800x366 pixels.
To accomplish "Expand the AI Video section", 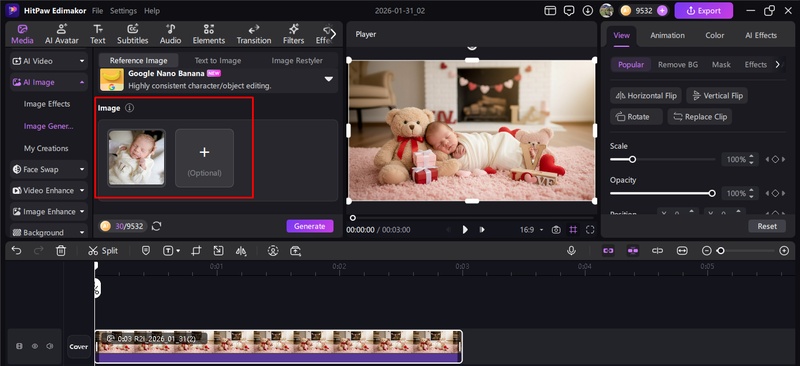I will (48, 61).
